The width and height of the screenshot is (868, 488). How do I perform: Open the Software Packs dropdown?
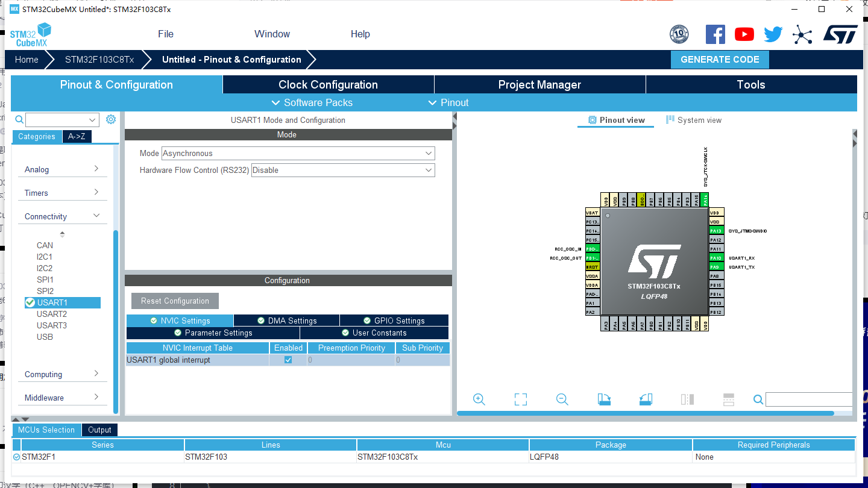point(312,102)
